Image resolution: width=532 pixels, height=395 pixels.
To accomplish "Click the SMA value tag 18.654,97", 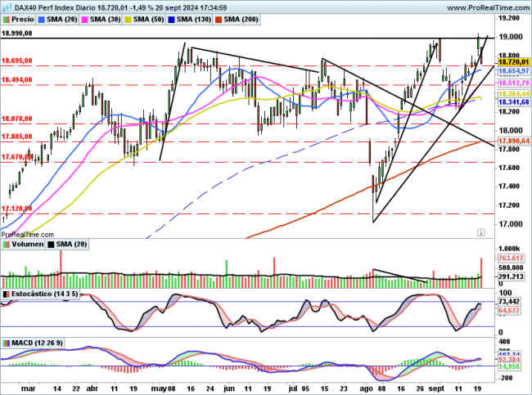I will coord(514,71).
